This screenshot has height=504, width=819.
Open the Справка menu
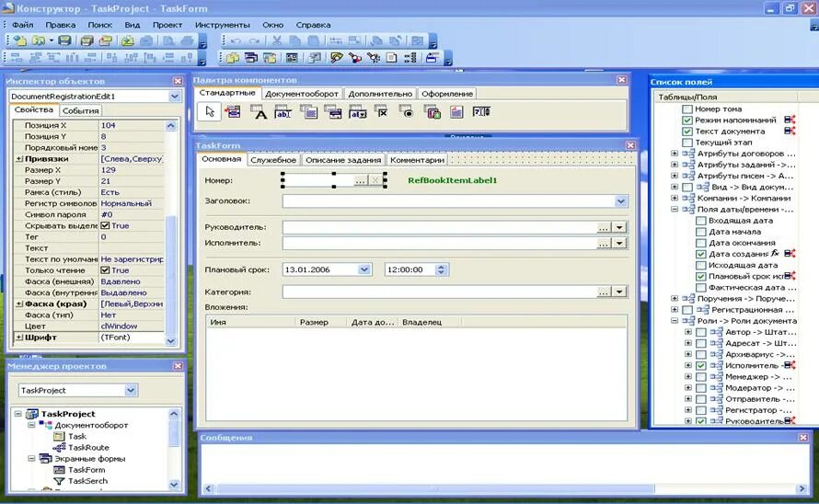click(313, 25)
